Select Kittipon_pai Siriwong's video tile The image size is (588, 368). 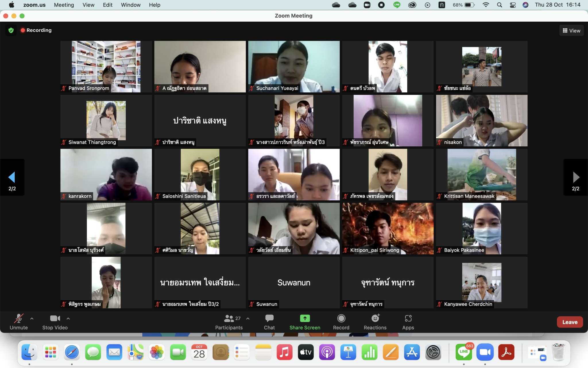pos(388,229)
